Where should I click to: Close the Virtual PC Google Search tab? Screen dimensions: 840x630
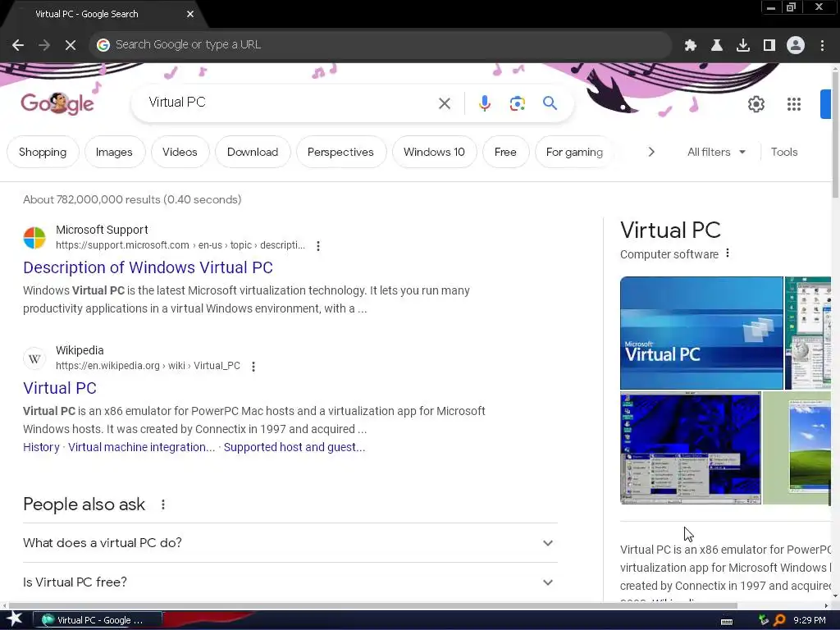click(190, 14)
